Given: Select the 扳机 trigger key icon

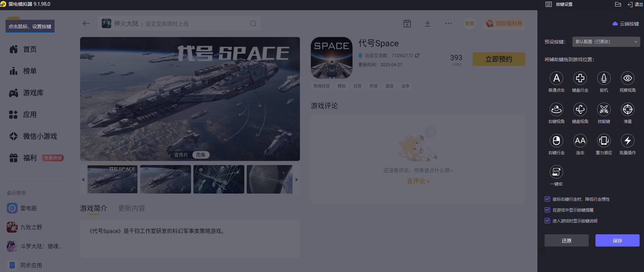Looking at the screenshot, I should pyautogui.click(x=604, y=78).
